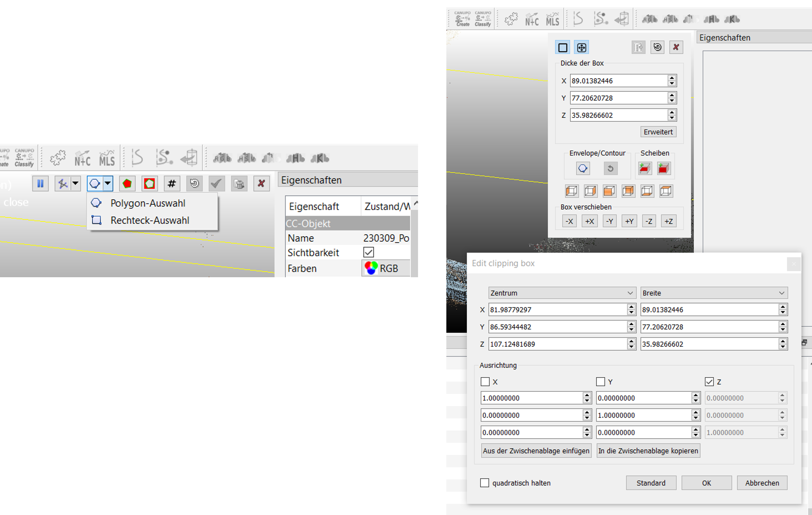Open the polygon selection mode dropdown arrow
The width and height of the screenshot is (812, 515).
pos(108,183)
